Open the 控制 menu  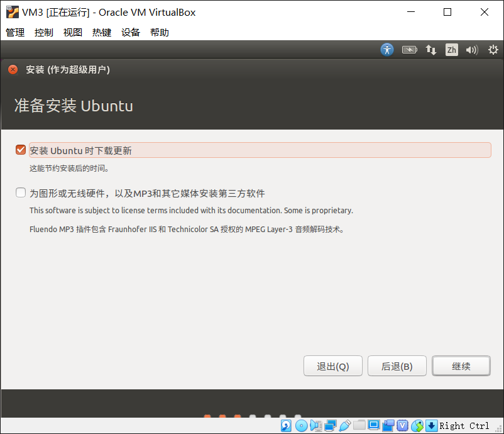pyautogui.click(x=44, y=32)
